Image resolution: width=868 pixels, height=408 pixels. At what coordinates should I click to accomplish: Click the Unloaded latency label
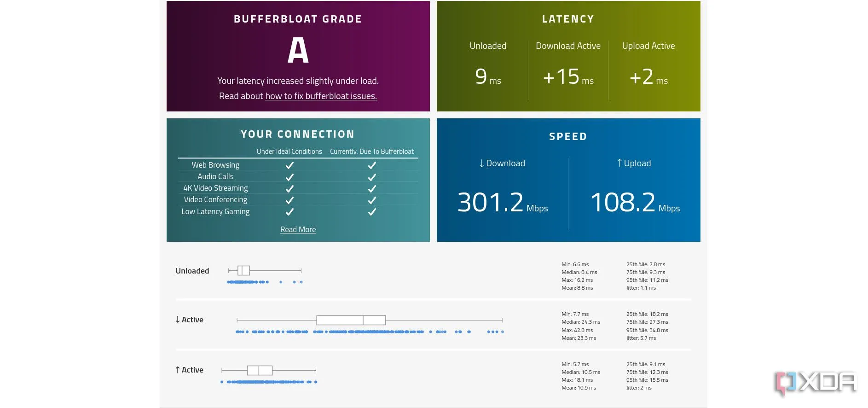point(488,46)
